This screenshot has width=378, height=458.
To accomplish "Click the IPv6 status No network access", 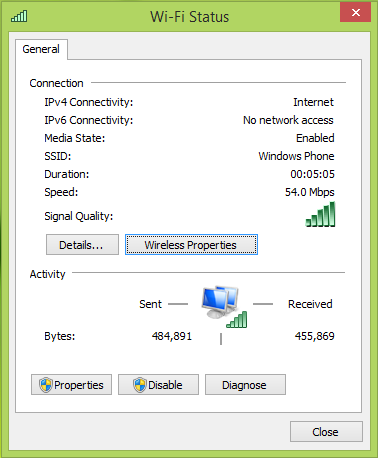I will pyautogui.click(x=288, y=120).
